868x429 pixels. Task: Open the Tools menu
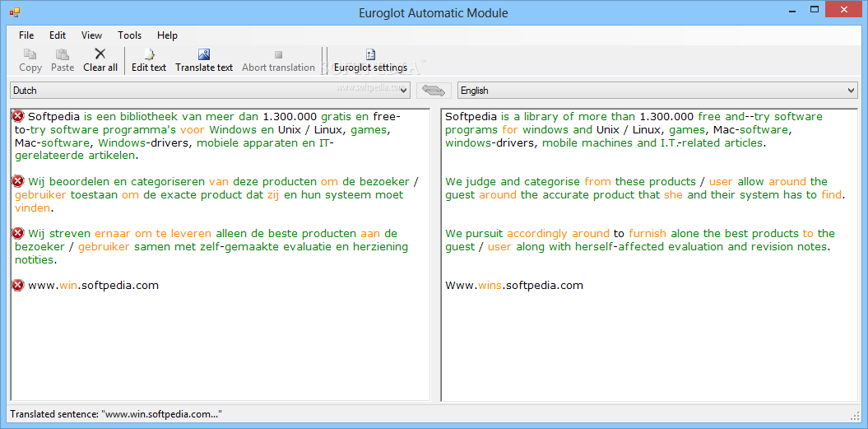[129, 35]
